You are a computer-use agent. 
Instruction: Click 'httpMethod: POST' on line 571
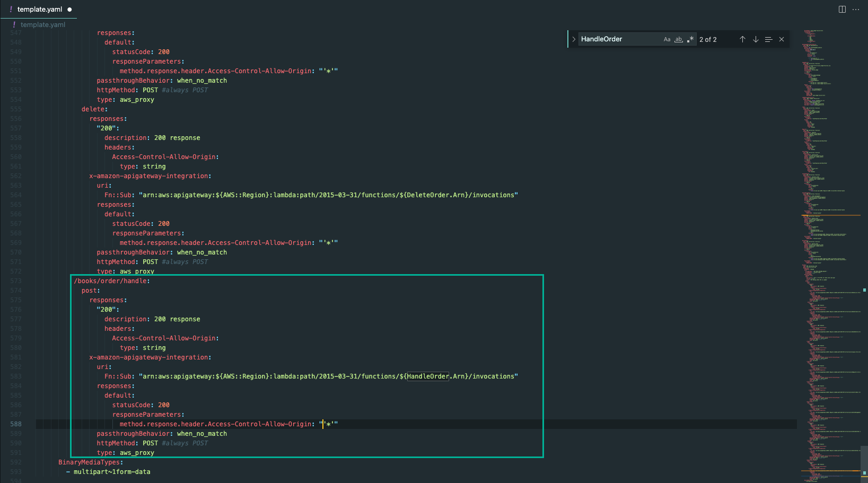[x=127, y=262]
